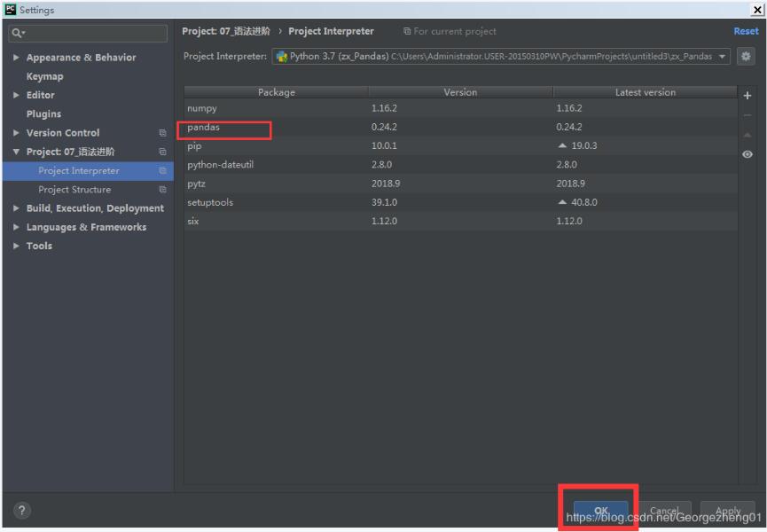Viewport: 767px width, 532px height.
Task: Sort by the Latest version column header
Action: coord(646,92)
